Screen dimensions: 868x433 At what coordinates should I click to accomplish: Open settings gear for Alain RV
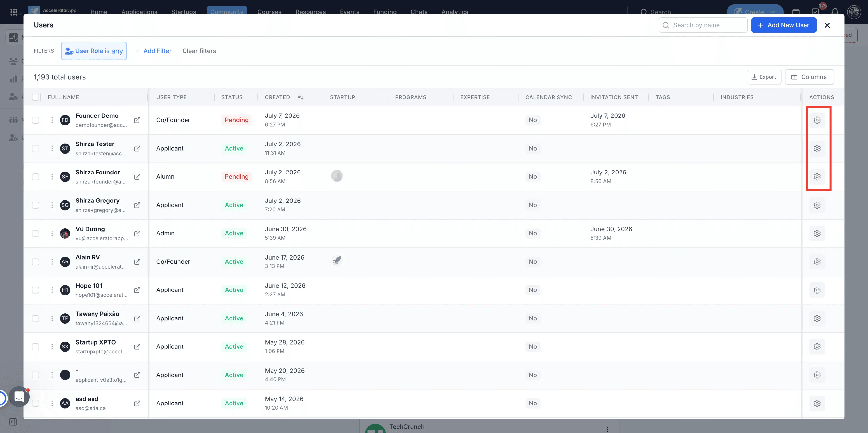[x=817, y=262]
